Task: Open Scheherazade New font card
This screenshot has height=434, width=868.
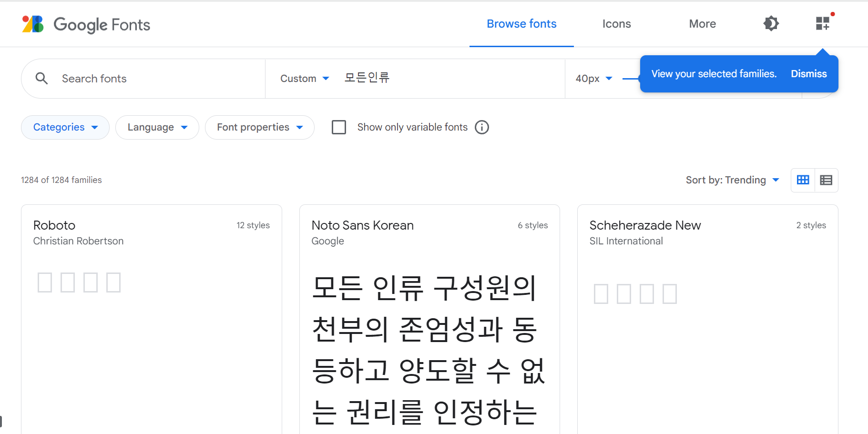Action: click(708, 319)
